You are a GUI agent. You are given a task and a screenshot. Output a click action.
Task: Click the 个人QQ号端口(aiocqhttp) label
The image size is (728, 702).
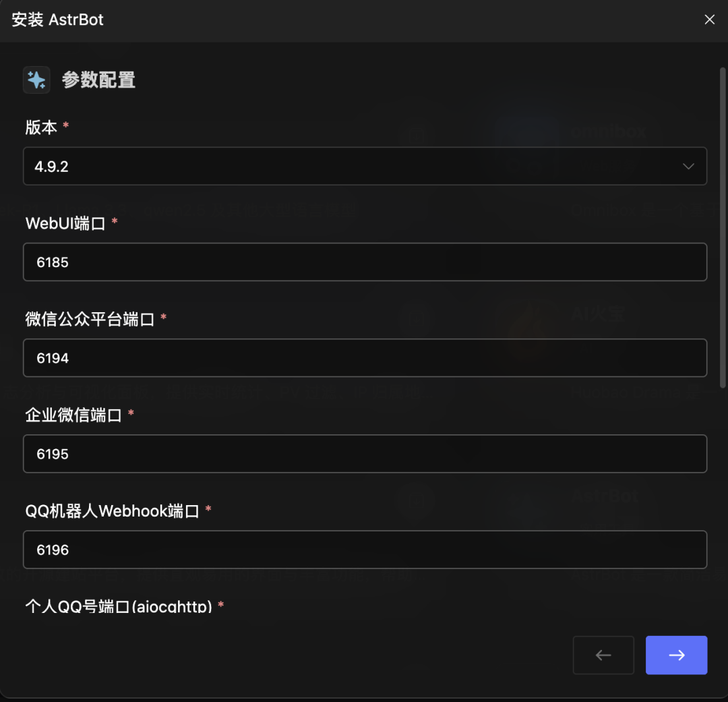pos(119,606)
